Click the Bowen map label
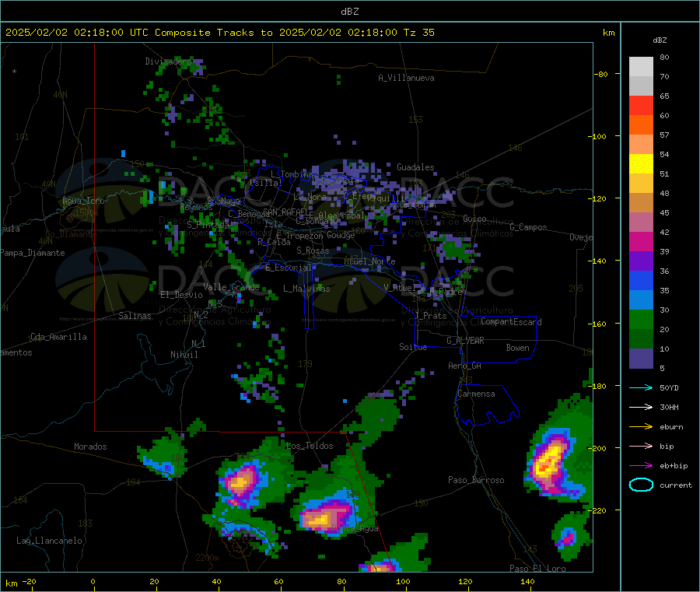The width and height of the screenshot is (700, 592). point(517,348)
